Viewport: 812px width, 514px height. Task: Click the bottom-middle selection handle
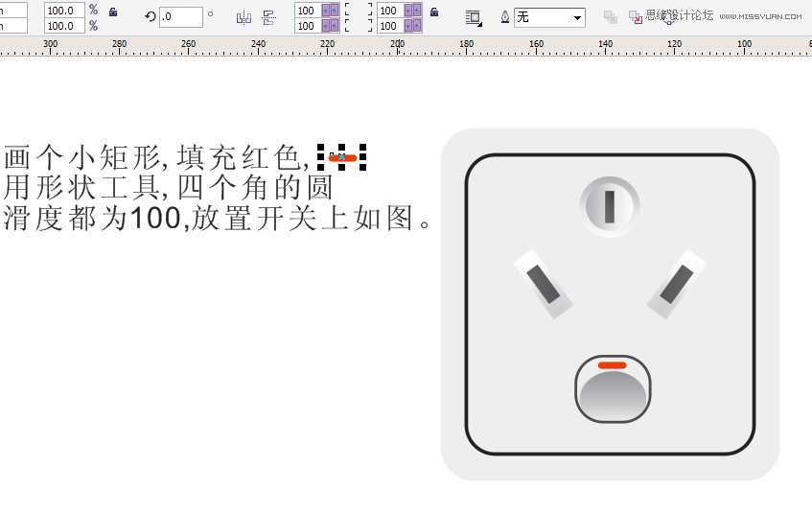[342, 167]
